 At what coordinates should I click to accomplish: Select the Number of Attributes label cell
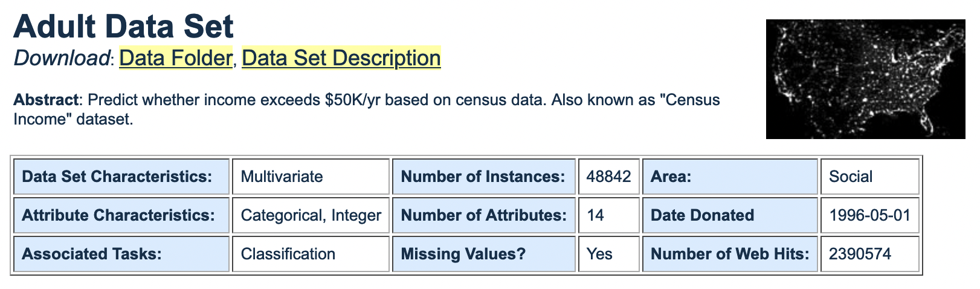tap(483, 215)
